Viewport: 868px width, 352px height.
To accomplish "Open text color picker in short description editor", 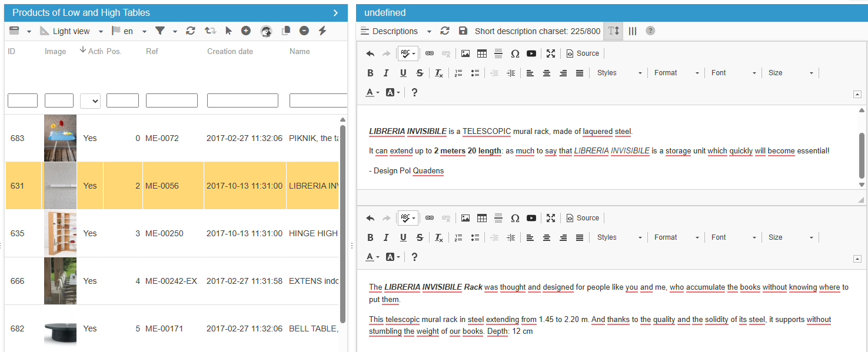I will pos(373,92).
